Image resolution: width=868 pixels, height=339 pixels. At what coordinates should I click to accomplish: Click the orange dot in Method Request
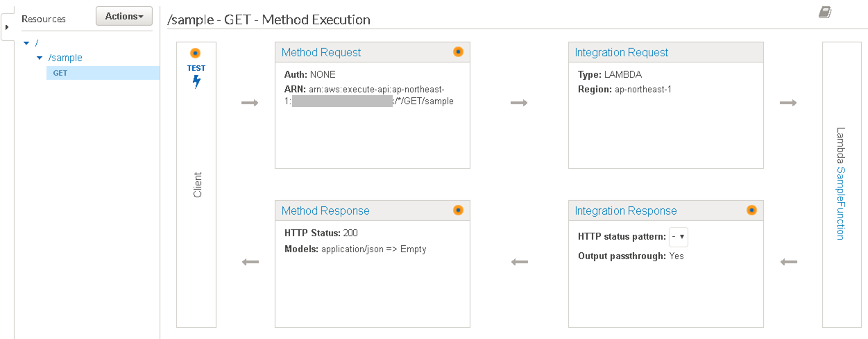click(x=458, y=52)
